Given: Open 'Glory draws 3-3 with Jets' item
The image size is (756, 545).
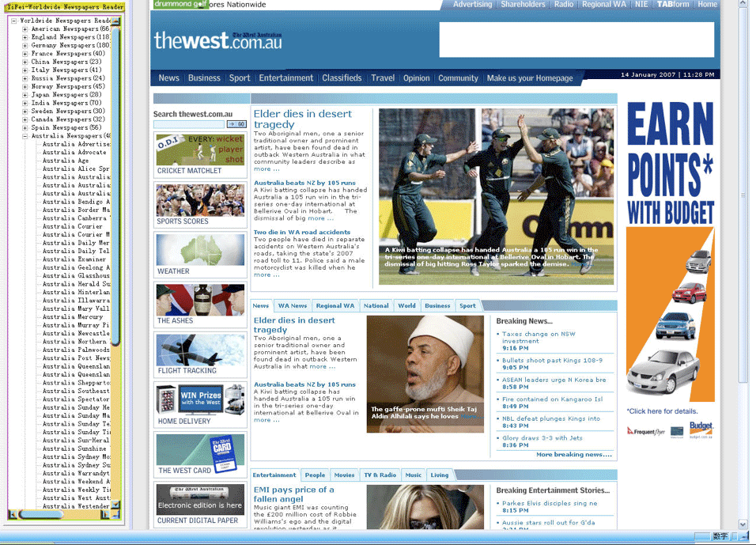Looking at the screenshot, I should [542, 438].
